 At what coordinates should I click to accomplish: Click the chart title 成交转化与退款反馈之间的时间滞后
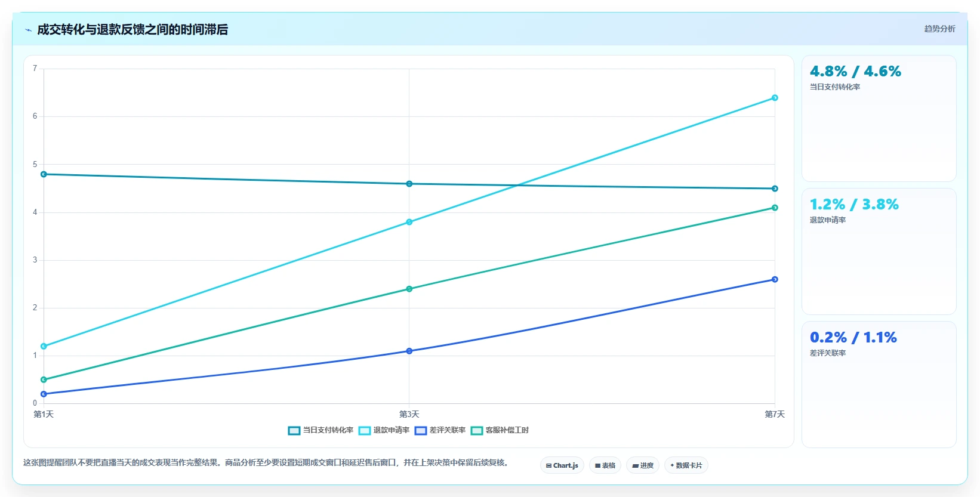click(x=132, y=30)
